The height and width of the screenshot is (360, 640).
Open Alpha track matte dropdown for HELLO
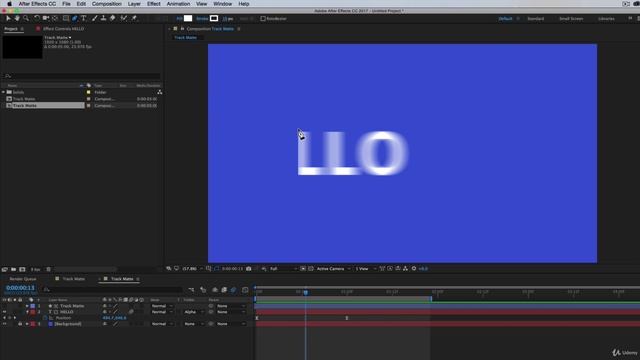pyautogui.click(x=193, y=312)
